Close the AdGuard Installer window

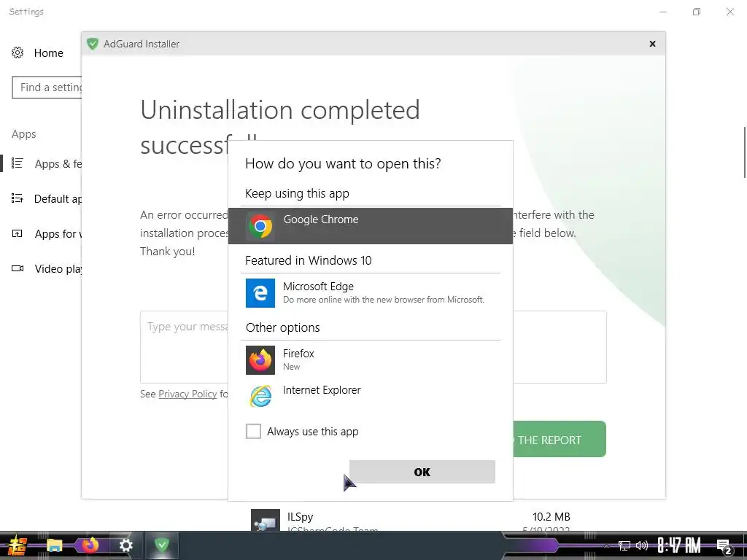pos(653,44)
